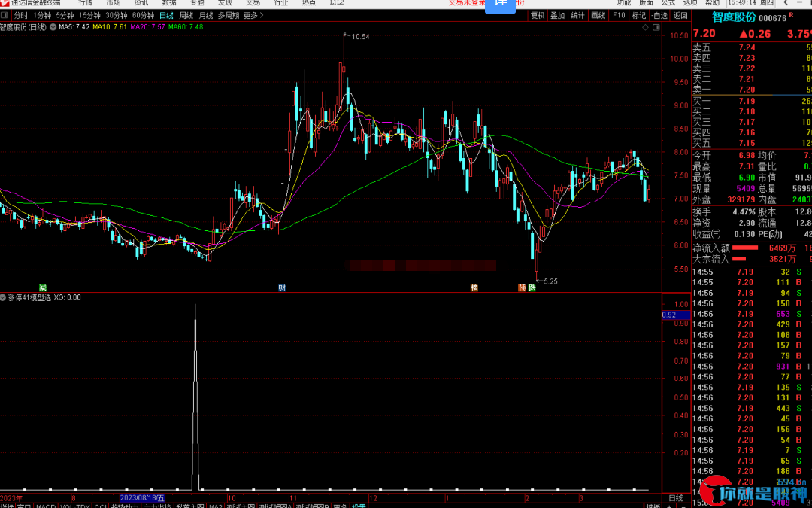Click the 返回 back button
The width and height of the screenshot is (812, 508).
coord(680,16)
